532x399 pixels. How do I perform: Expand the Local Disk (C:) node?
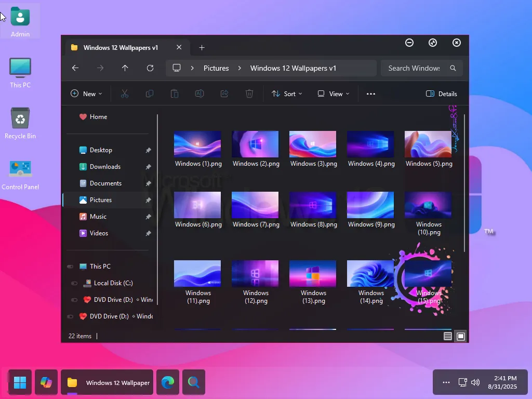74,283
